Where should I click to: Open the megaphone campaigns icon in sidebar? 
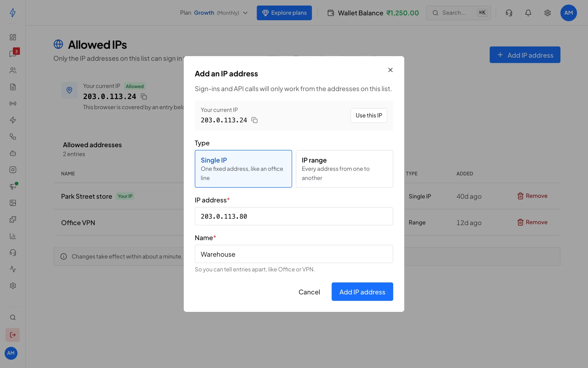tap(13, 186)
